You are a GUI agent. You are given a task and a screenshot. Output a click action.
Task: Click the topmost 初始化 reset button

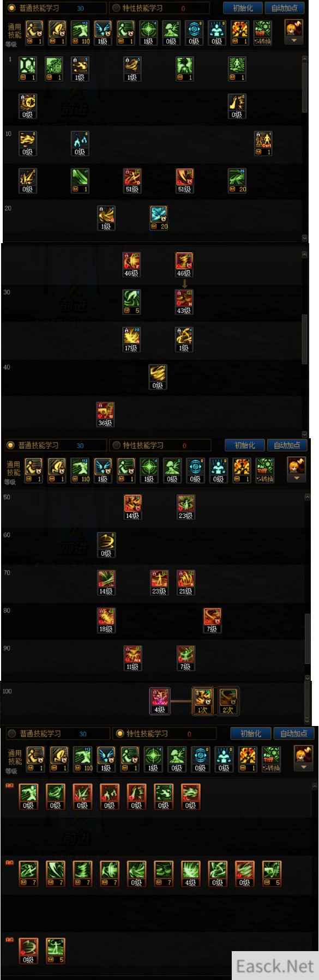(243, 8)
